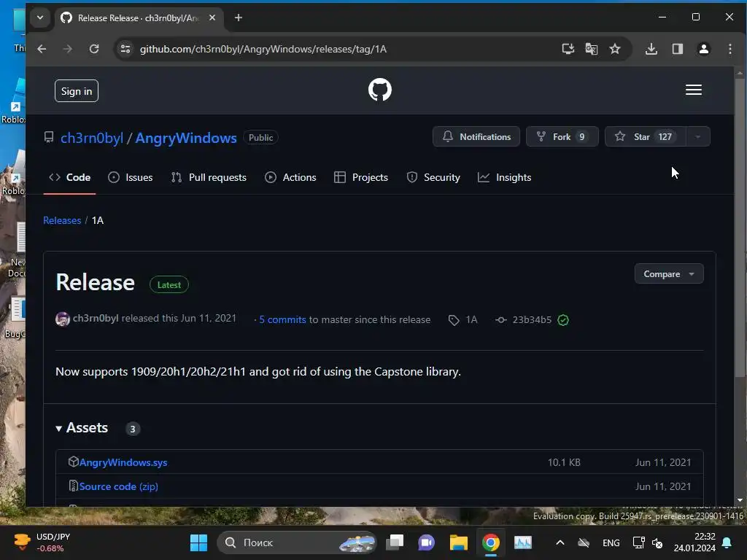Click the address bar URL

[263, 49]
